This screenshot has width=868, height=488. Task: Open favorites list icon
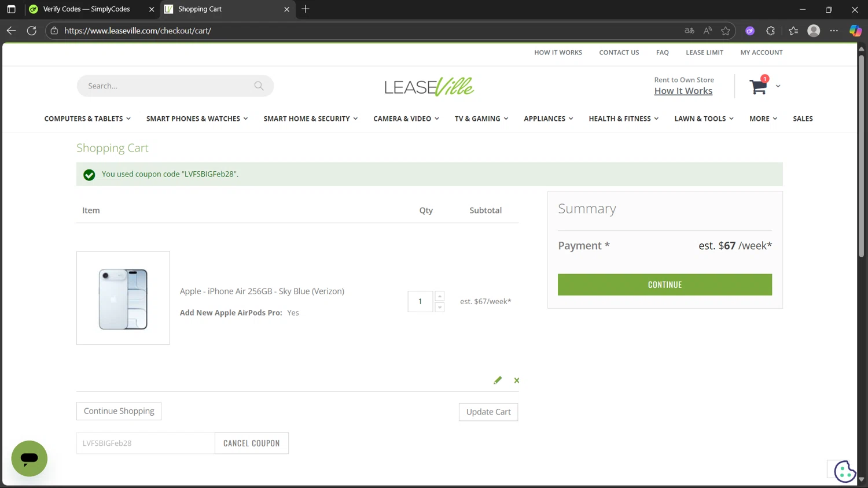point(793,31)
